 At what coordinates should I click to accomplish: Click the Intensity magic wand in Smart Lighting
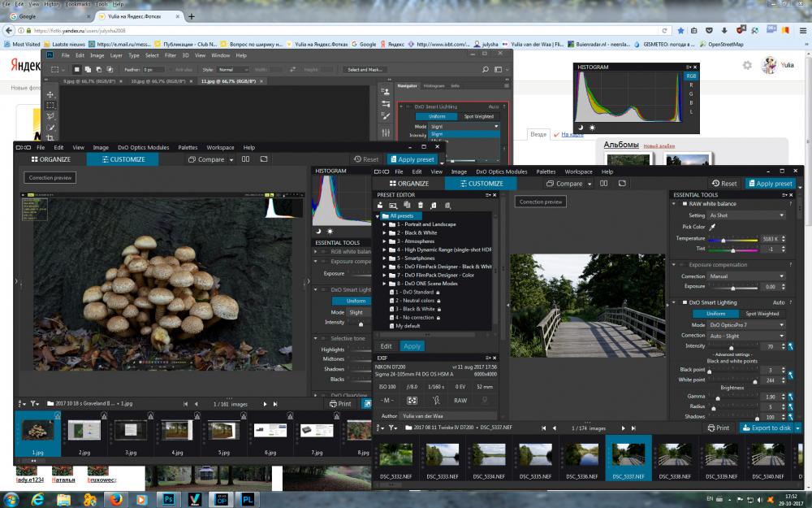click(x=791, y=346)
